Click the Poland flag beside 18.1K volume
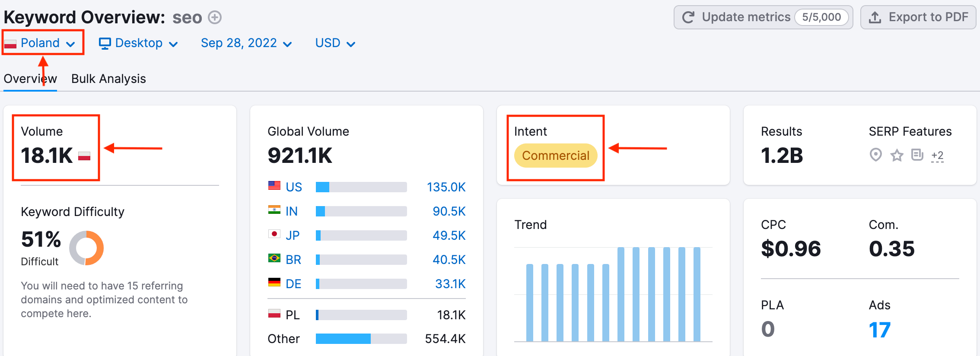The image size is (980, 356). tap(84, 156)
